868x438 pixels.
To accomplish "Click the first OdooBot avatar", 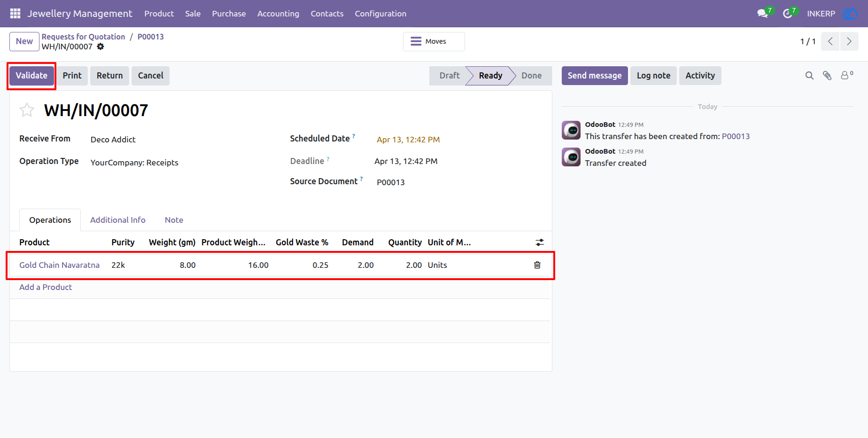I will pos(571,130).
